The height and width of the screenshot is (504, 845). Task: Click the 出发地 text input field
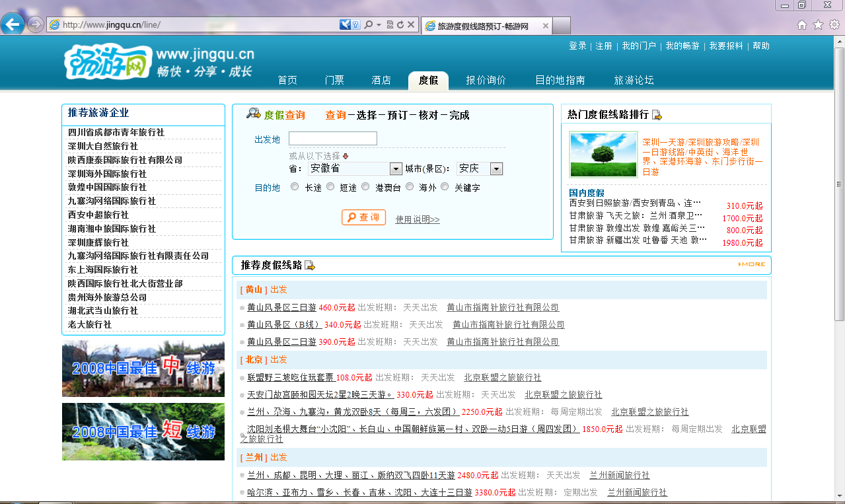click(x=332, y=138)
